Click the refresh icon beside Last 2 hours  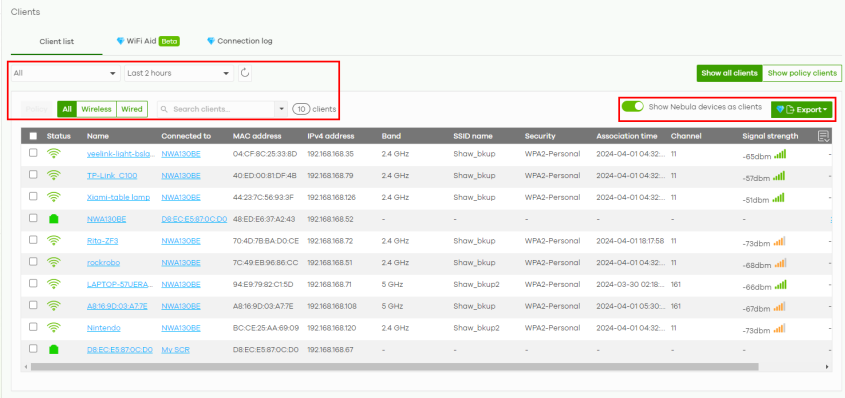[245, 73]
